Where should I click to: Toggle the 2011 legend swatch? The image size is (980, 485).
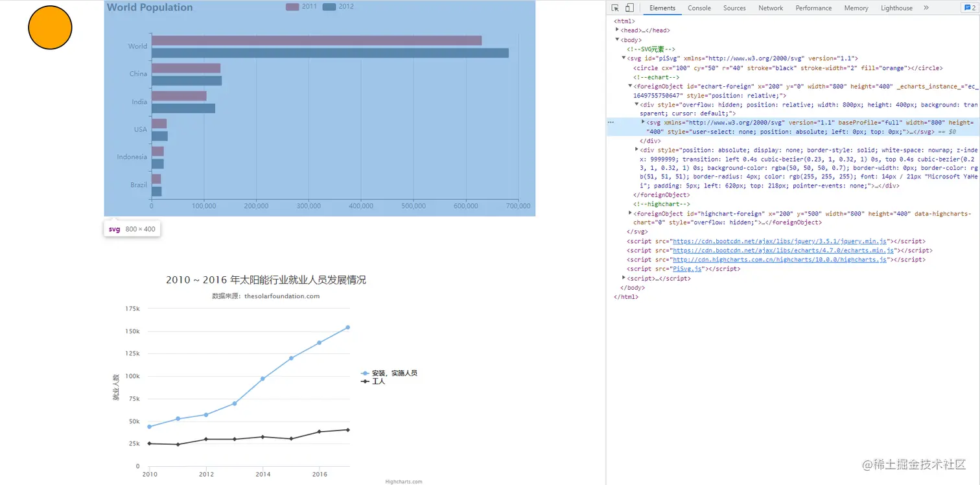(x=292, y=6)
